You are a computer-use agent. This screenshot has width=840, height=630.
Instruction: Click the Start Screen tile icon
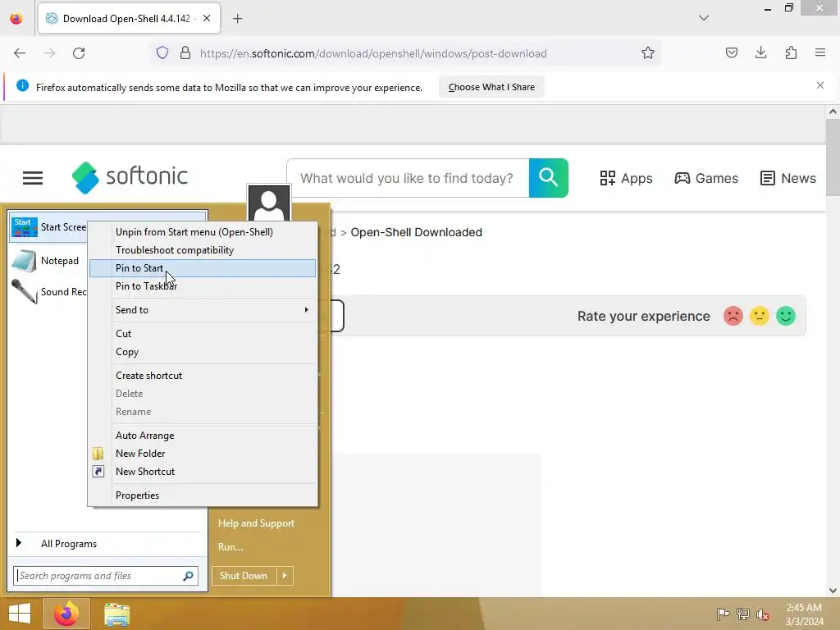coord(25,227)
